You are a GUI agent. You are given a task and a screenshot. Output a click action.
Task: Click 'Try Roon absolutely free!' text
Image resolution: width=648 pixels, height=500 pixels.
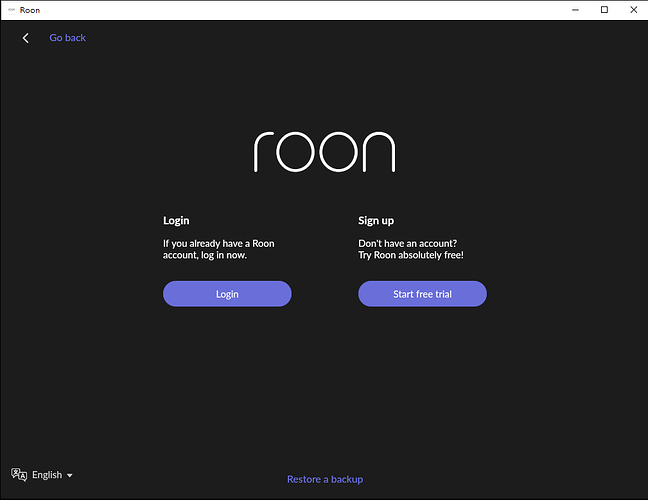[x=411, y=255]
